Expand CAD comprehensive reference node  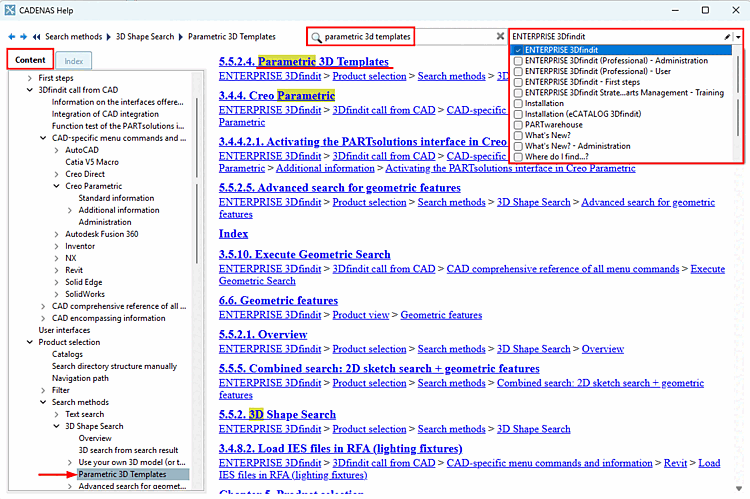(x=43, y=306)
